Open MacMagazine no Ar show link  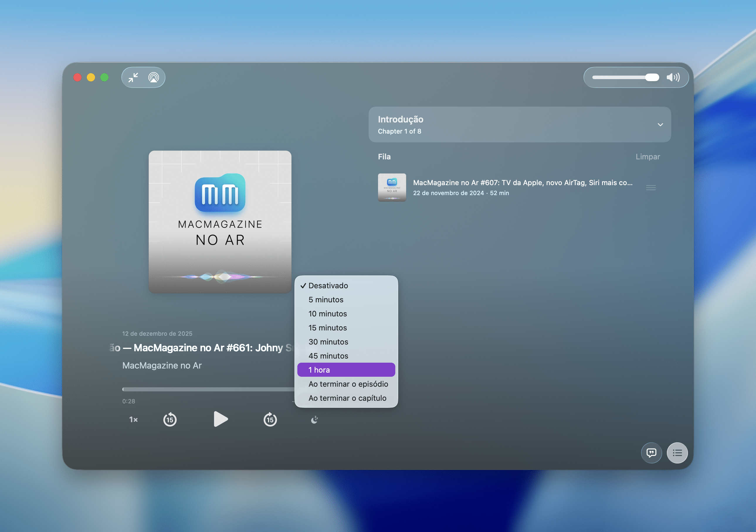pyautogui.click(x=162, y=366)
